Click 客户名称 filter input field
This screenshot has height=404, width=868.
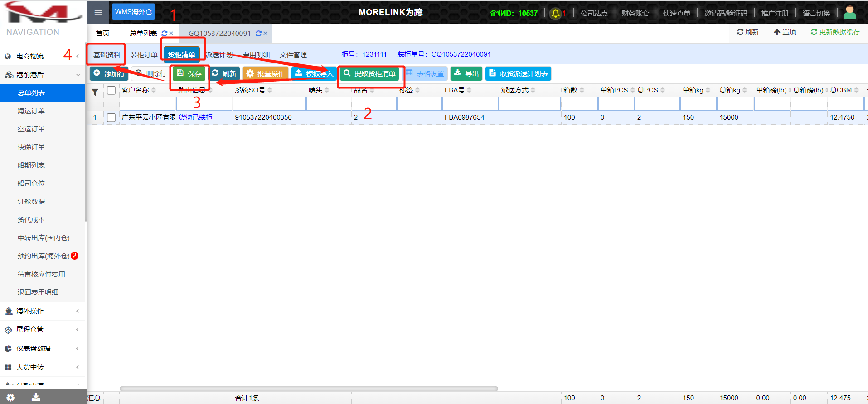(x=147, y=104)
